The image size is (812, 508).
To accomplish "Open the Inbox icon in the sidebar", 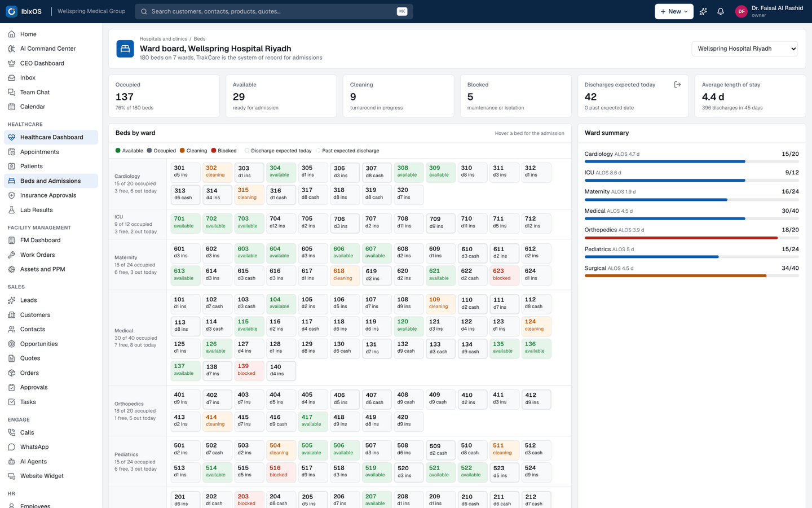I will (11, 78).
